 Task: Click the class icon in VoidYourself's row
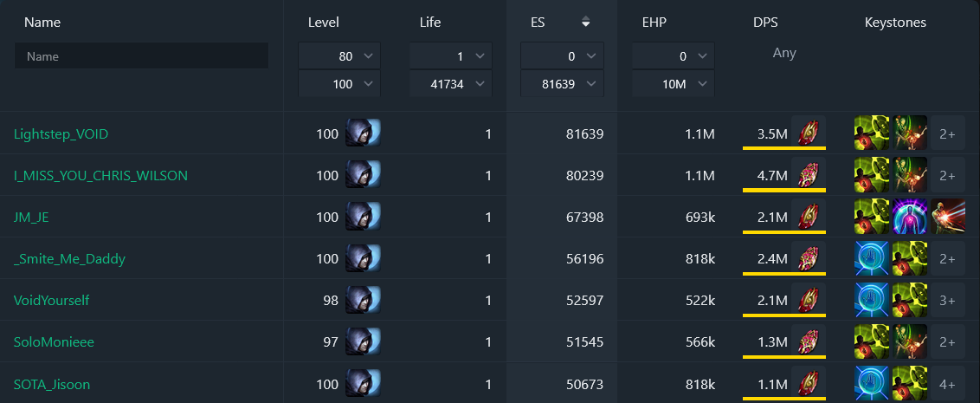pos(363,301)
